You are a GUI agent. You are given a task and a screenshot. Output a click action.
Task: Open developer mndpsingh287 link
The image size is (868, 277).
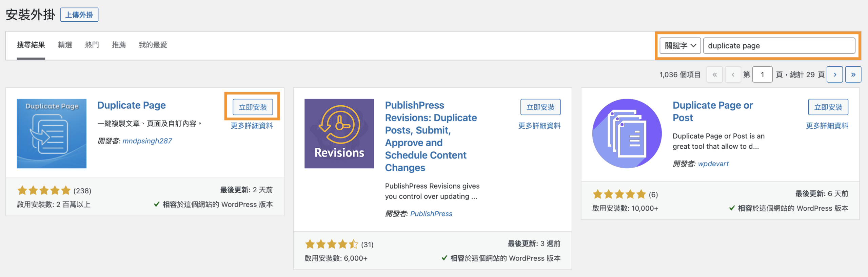pos(147,141)
